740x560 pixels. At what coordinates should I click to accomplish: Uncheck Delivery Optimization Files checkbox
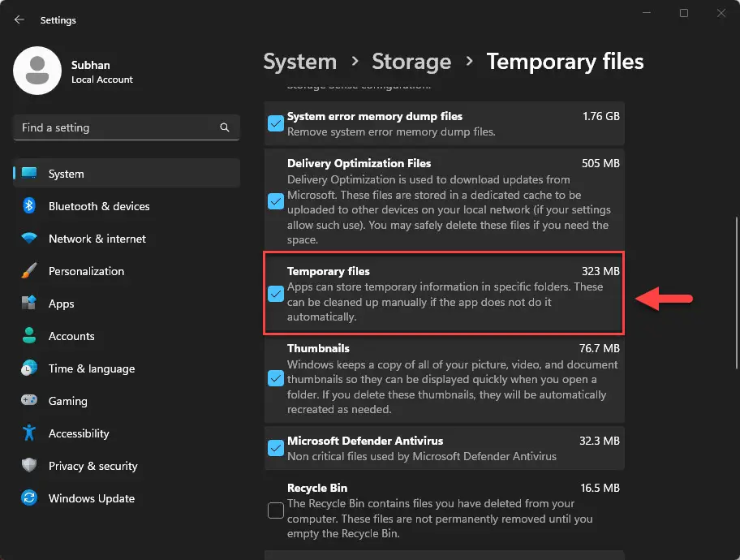click(x=276, y=201)
